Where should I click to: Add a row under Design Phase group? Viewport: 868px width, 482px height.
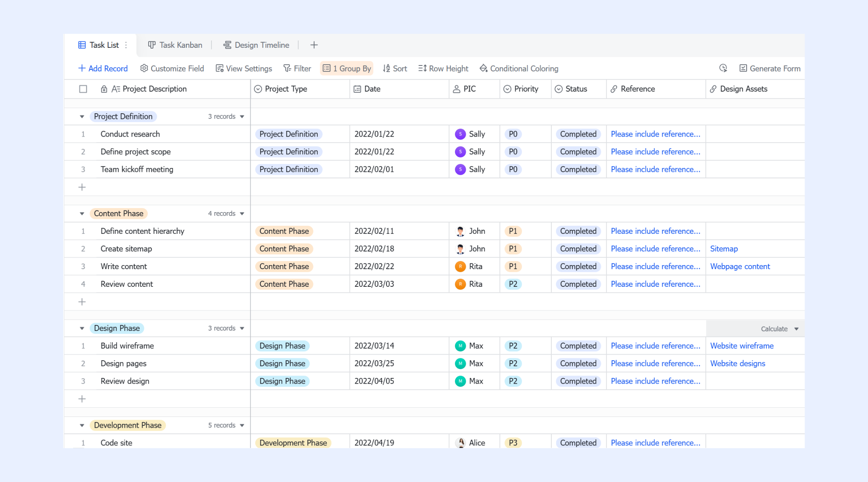[x=82, y=399]
